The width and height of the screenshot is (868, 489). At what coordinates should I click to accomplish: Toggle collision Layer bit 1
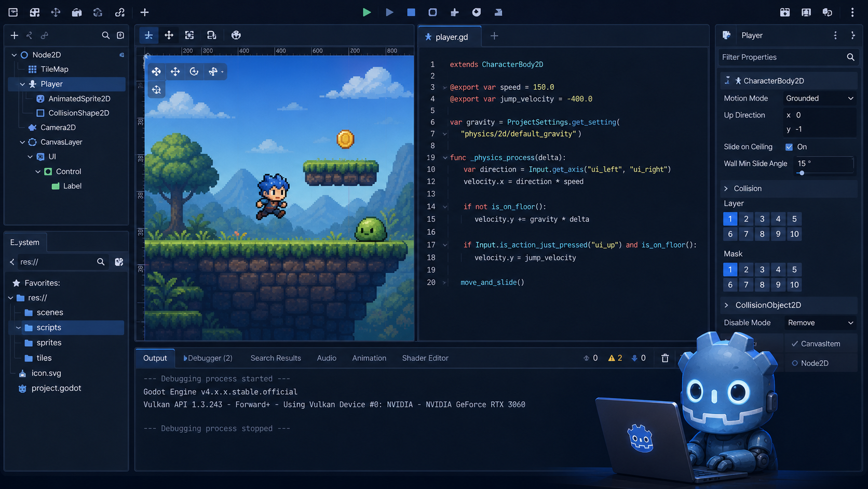pyautogui.click(x=730, y=219)
